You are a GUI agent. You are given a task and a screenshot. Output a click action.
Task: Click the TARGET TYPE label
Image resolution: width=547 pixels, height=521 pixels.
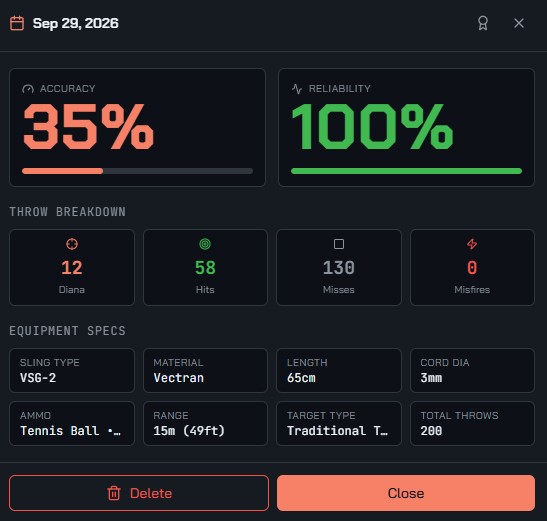click(321, 416)
